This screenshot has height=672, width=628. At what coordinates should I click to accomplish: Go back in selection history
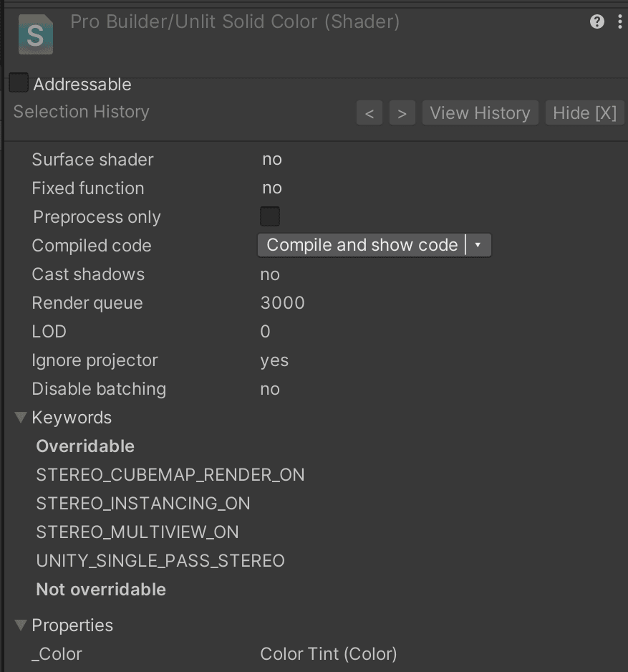[369, 113]
